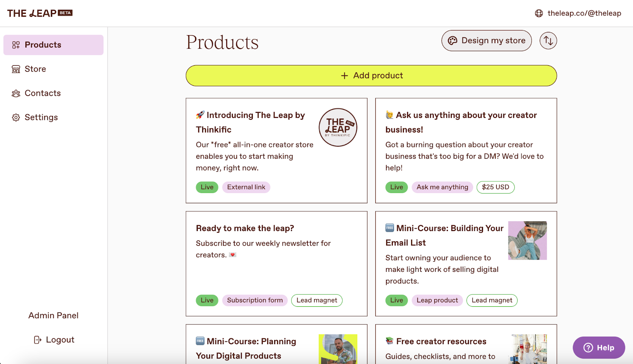Click The Leap by Thinkific round logo thumbnail
Screen dimensions: 633x364
(338, 127)
